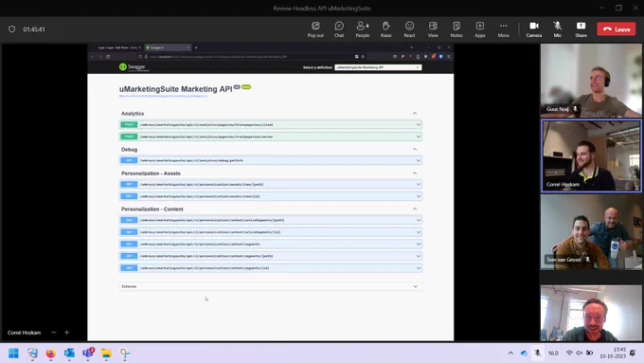
Task: Open the Select a definition dropdown
Action: tap(378, 67)
